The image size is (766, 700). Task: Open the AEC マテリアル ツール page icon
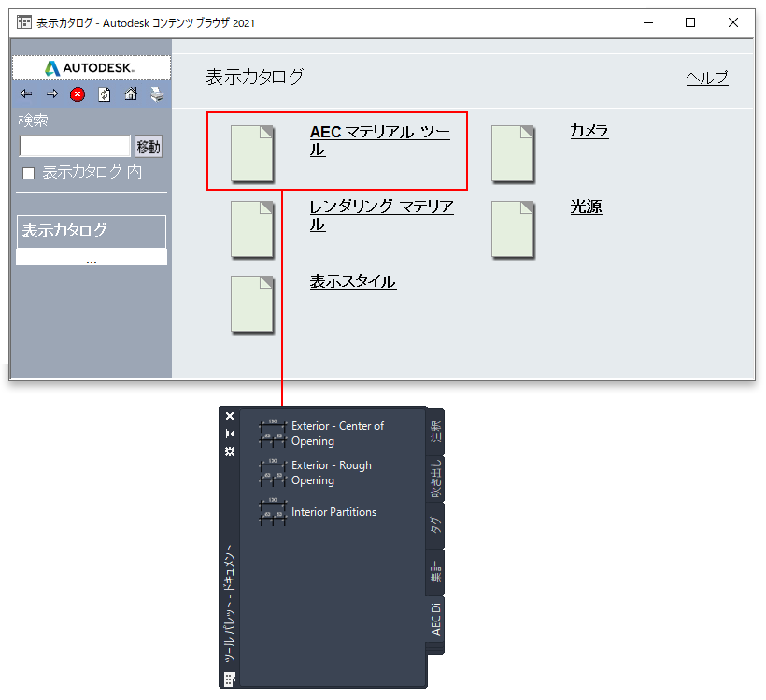(252, 153)
